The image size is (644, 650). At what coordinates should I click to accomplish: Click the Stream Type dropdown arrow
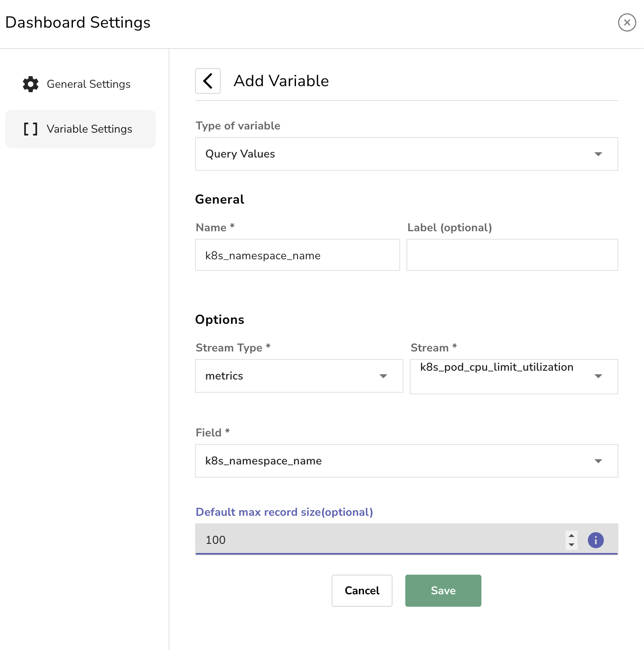pyautogui.click(x=383, y=376)
